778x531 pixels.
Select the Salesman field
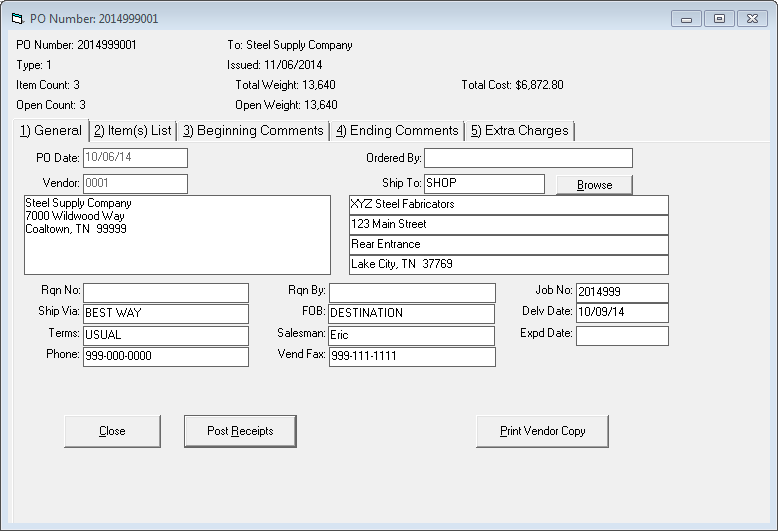click(411, 335)
